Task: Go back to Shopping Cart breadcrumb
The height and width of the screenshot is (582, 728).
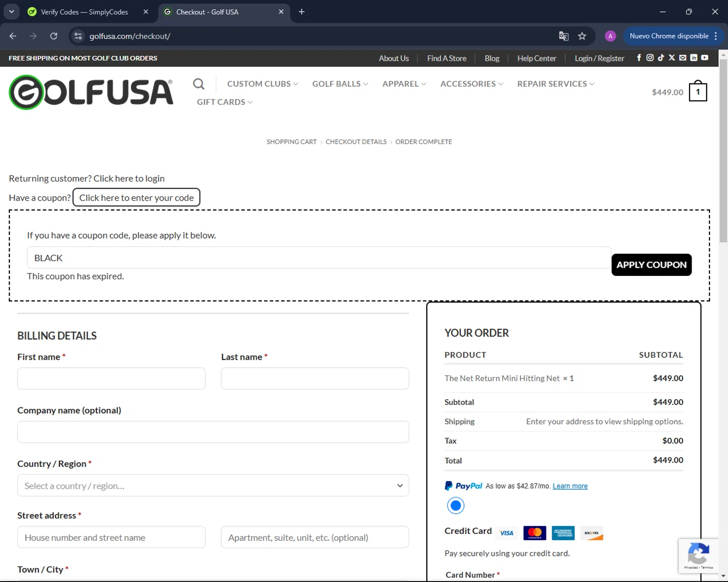Action: 291,142
